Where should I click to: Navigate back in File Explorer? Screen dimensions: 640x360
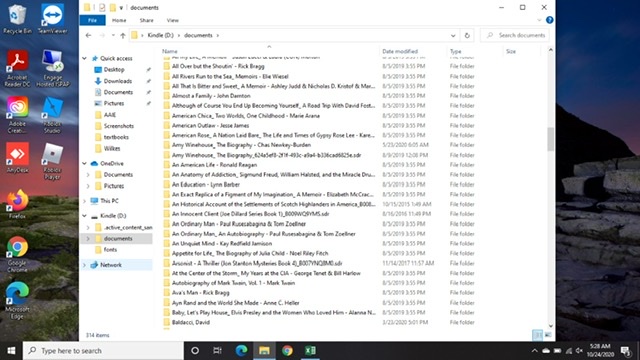pos(89,36)
